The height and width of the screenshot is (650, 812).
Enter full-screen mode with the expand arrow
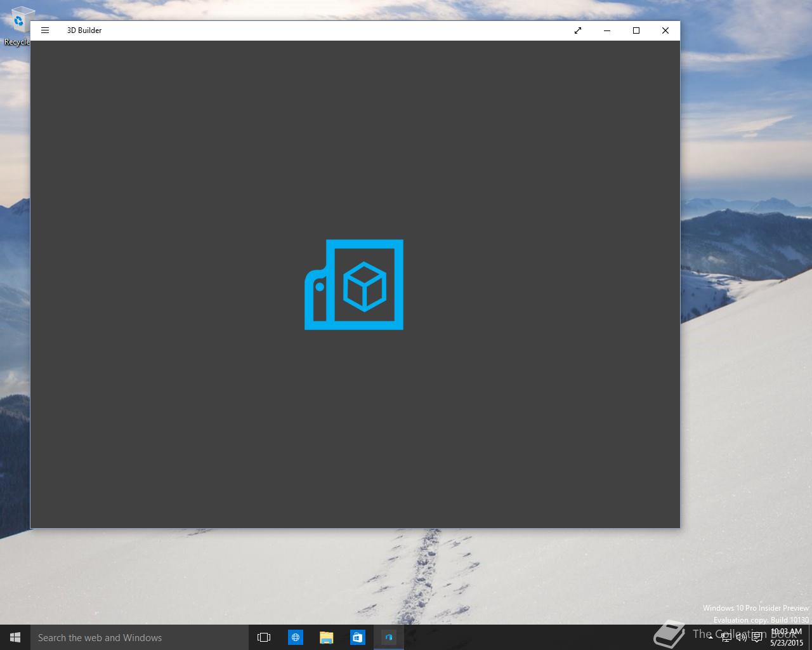pyautogui.click(x=578, y=30)
